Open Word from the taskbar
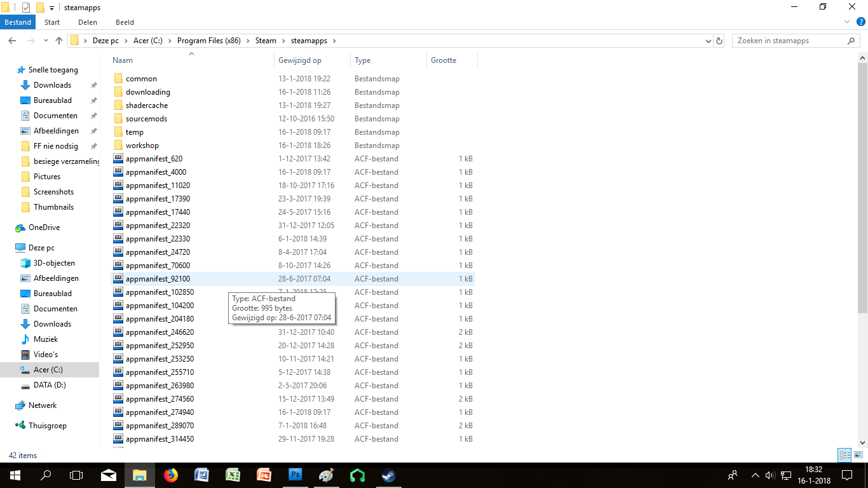The image size is (868, 488). pos(201,475)
